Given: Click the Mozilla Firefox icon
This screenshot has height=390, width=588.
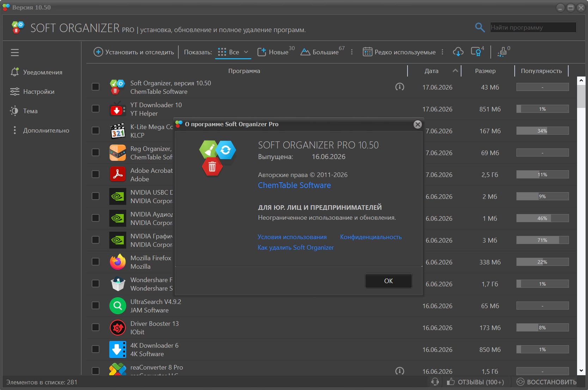Looking at the screenshot, I should (x=117, y=262).
